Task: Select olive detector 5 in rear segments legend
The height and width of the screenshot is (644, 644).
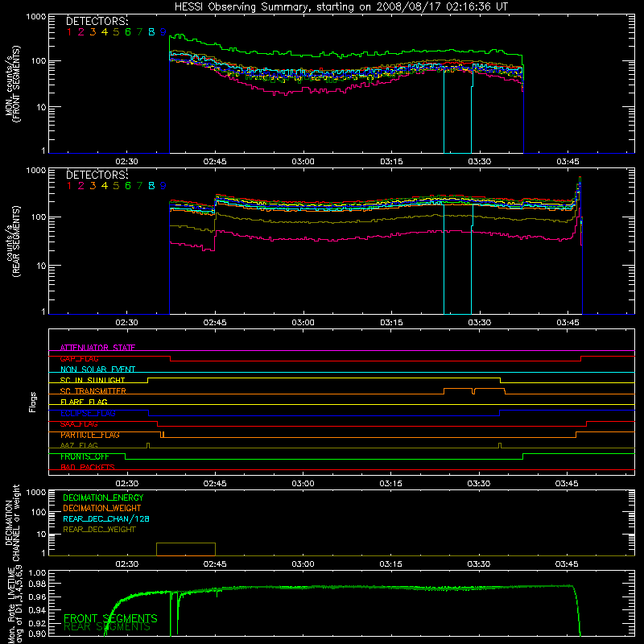Action: point(116,186)
